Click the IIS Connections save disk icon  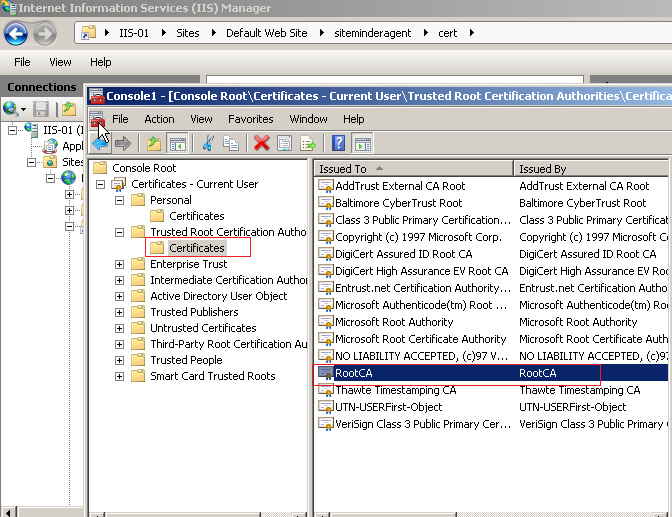click(41, 109)
